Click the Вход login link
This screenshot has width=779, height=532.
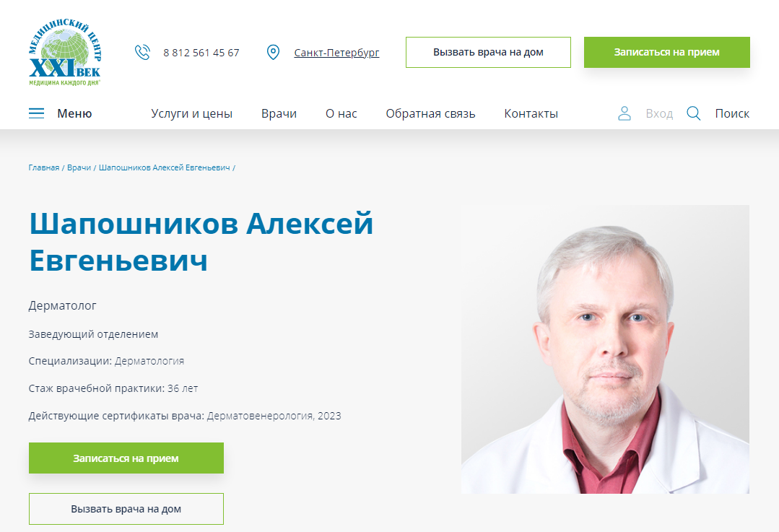(659, 114)
